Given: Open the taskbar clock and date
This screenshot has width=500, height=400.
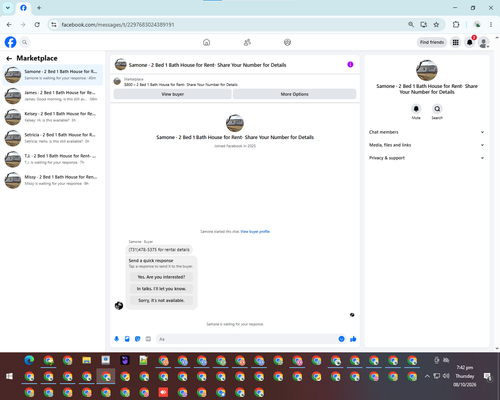Looking at the screenshot, I should coord(465,376).
